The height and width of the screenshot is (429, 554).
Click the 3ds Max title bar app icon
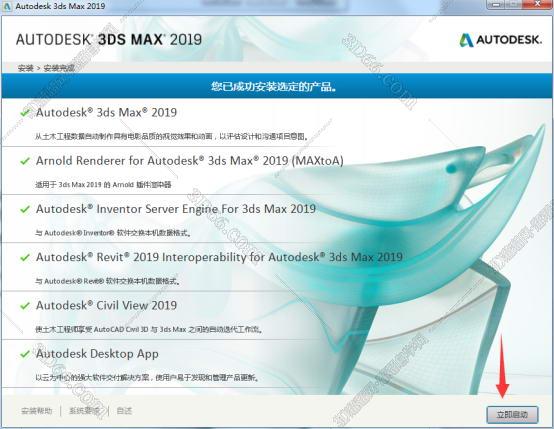[7, 6]
